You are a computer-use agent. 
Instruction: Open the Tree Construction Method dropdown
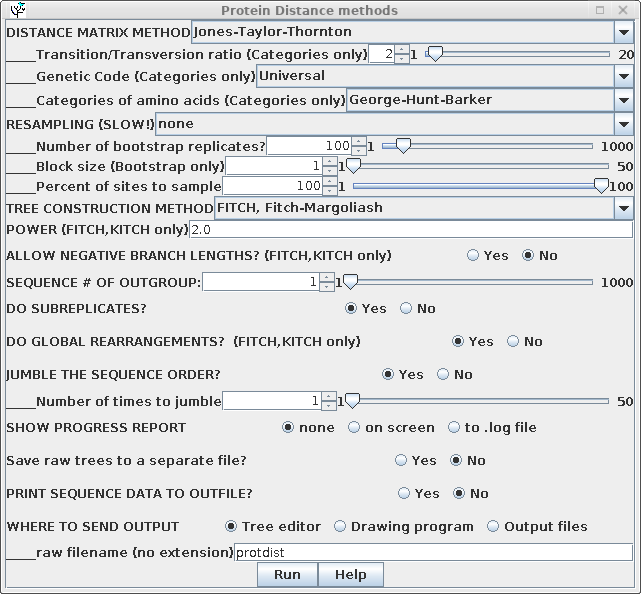623,208
